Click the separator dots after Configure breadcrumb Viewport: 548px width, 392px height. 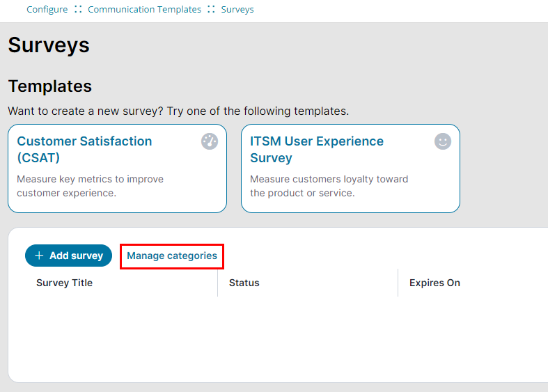[78, 10]
